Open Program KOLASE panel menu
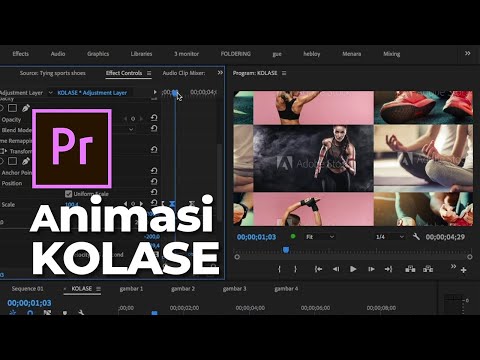 pos(284,73)
